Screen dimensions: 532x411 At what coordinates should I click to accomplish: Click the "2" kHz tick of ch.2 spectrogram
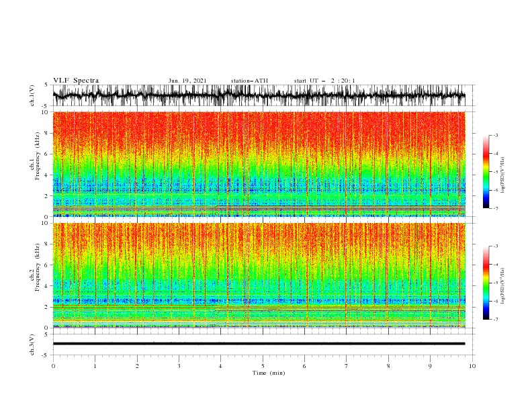pyautogui.click(x=46, y=307)
